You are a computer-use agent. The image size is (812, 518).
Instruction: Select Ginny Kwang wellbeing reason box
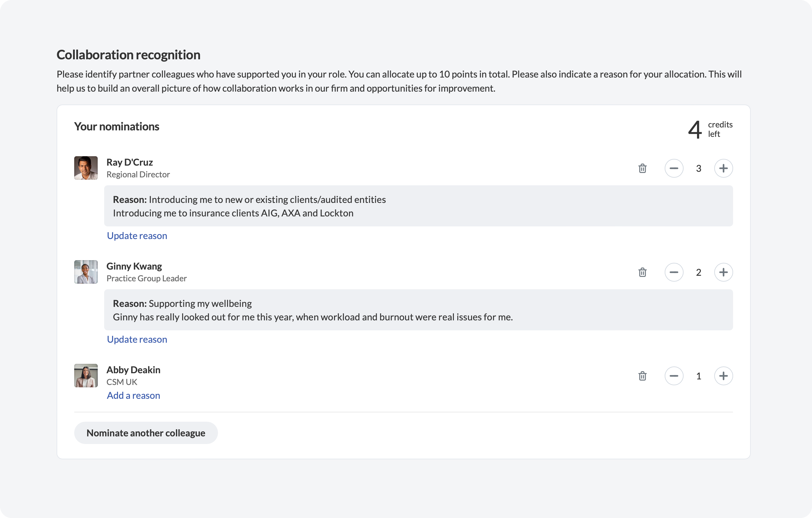pyautogui.click(x=418, y=310)
